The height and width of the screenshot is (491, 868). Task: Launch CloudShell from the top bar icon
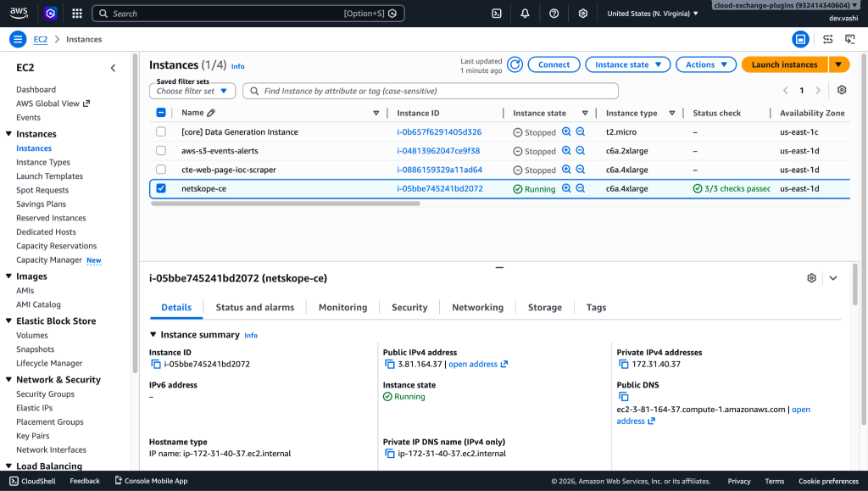[497, 14]
